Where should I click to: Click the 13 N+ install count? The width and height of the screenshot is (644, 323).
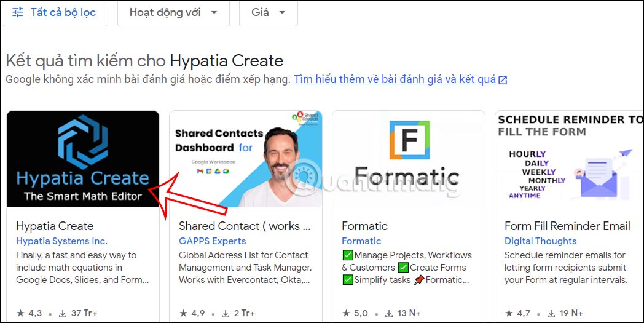(x=409, y=313)
